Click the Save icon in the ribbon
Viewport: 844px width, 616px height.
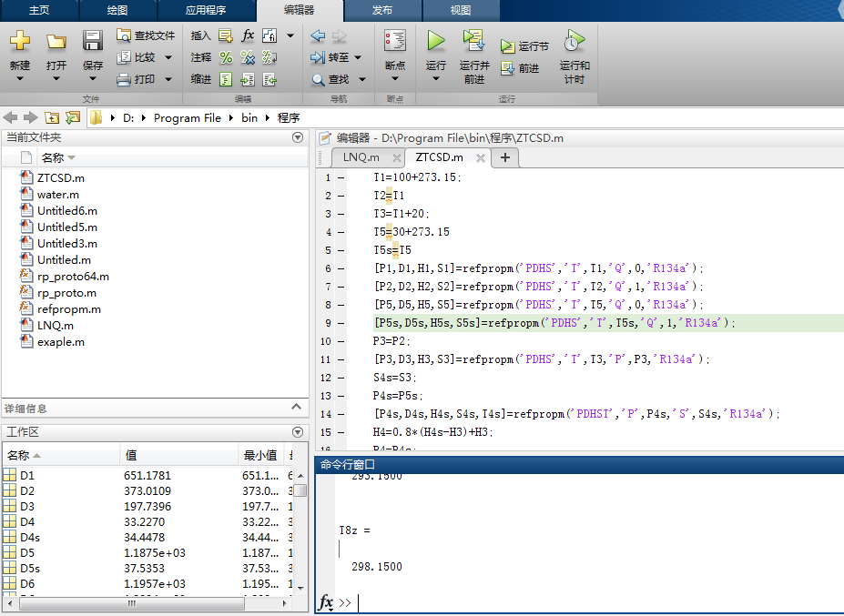[93, 42]
